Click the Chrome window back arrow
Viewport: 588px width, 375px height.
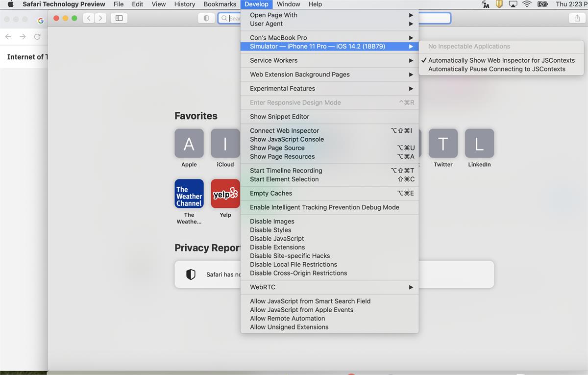click(x=8, y=37)
